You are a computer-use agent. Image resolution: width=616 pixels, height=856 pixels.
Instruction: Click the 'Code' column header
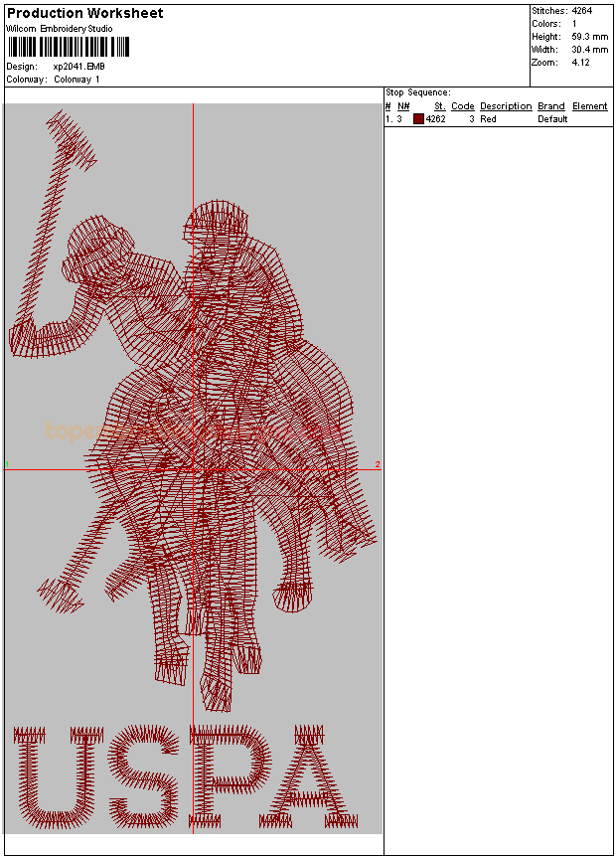463,106
